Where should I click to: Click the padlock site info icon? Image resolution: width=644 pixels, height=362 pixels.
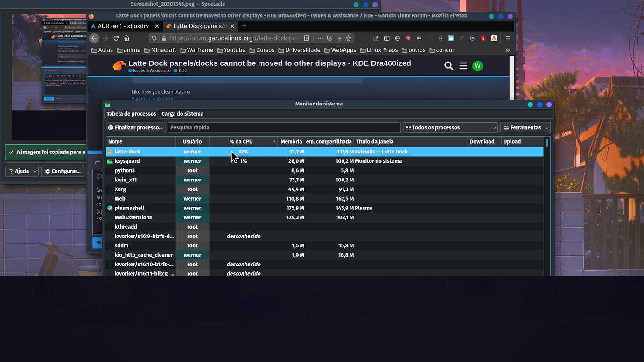point(163,38)
